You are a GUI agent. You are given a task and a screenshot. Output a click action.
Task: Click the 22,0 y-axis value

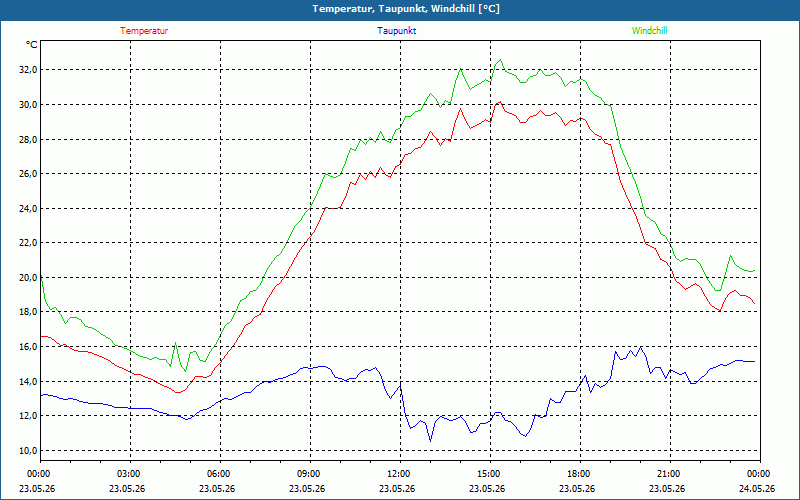tap(29, 243)
